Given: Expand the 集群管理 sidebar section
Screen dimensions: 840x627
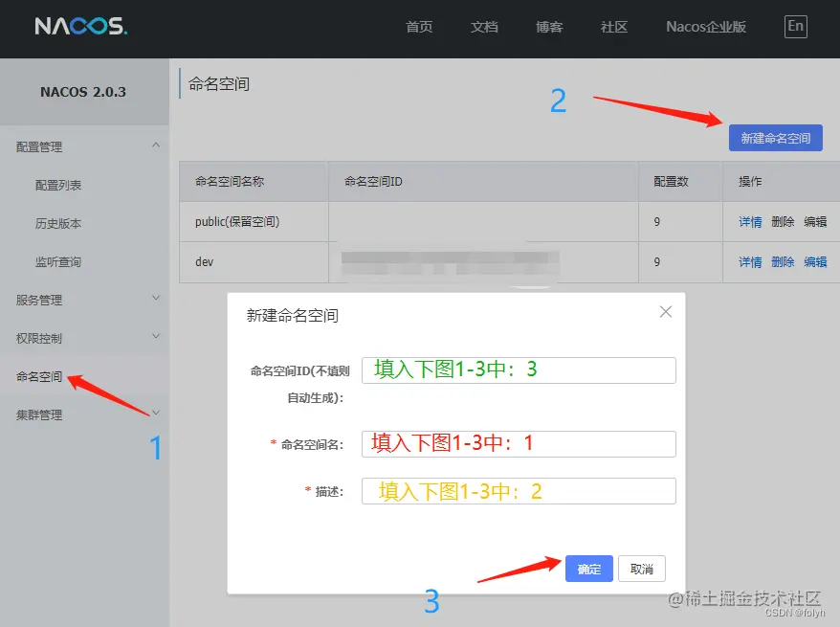Looking at the screenshot, I should [155, 413].
